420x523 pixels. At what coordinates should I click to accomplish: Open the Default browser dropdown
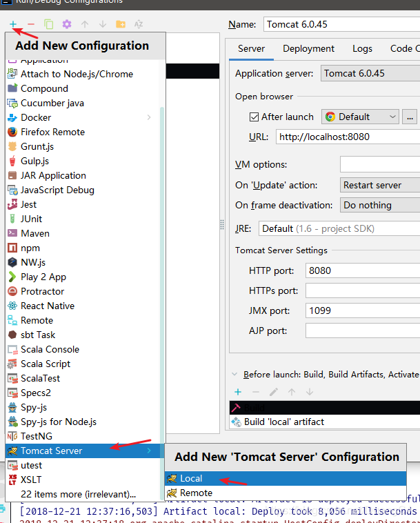(x=360, y=117)
